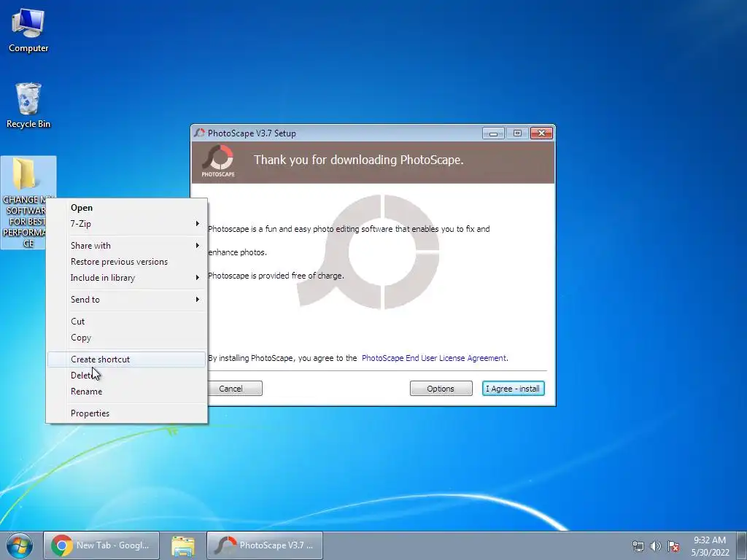This screenshot has height=560, width=747.
Task: Select the CHANGE MY SOFTWARE folder icon
Action: point(28,203)
